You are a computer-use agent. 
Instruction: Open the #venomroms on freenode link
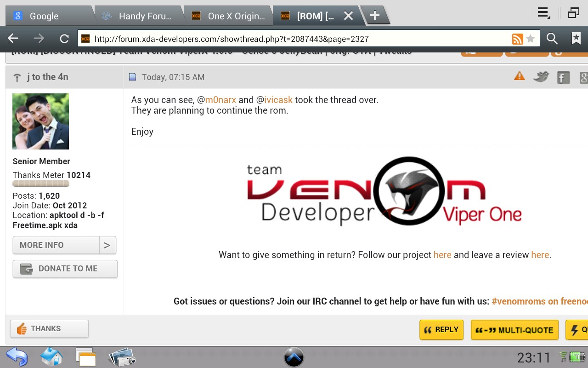point(540,301)
